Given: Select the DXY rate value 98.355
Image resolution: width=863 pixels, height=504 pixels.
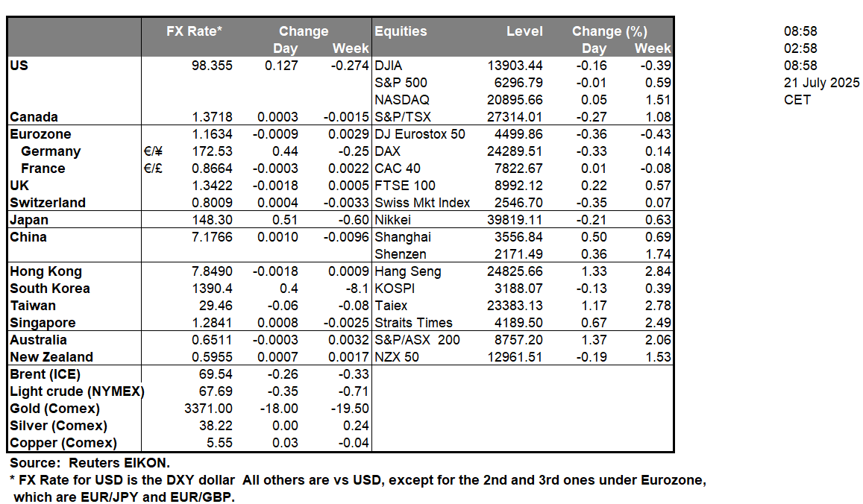Looking at the screenshot, I should 212,66.
